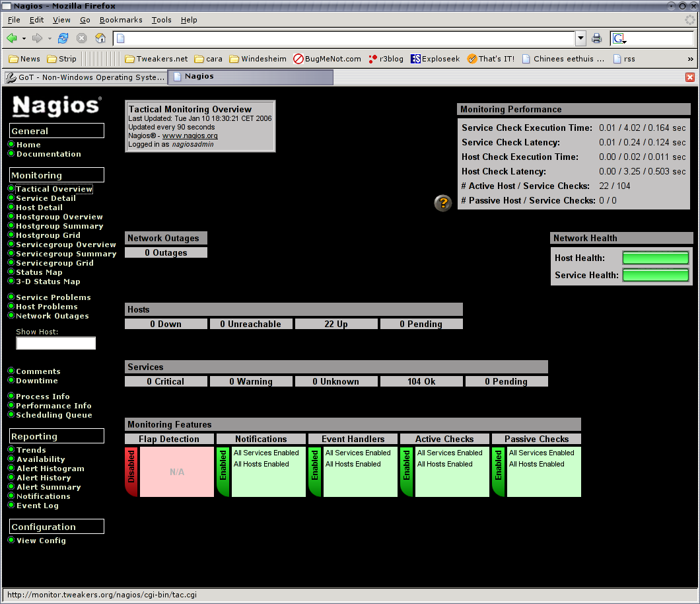The width and height of the screenshot is (700, 604).
Task: Open the Bookmarks menu
Action: point(121,20)
